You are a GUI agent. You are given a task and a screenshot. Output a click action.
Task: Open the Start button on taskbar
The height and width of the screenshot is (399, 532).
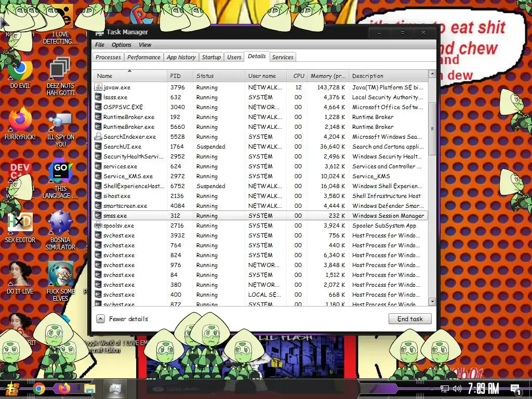coord(13,389)
